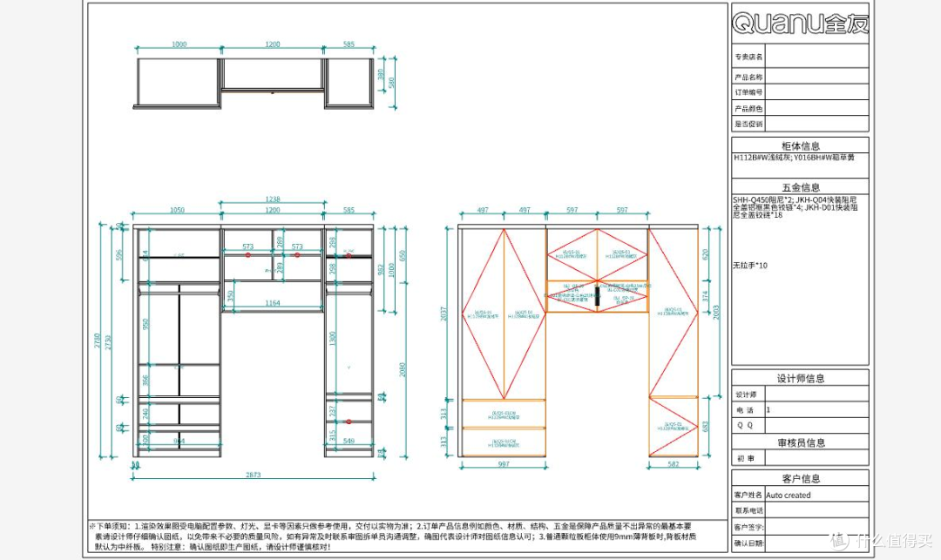Viewport: 941px width, 560px height.
Task: Click the Auto created customer name value
Action: click(x=788, y=496)
